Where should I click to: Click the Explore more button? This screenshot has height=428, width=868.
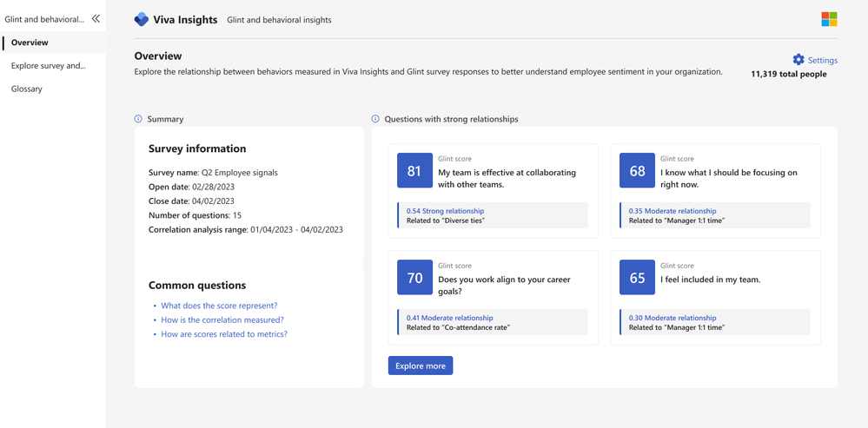point(421,365)
